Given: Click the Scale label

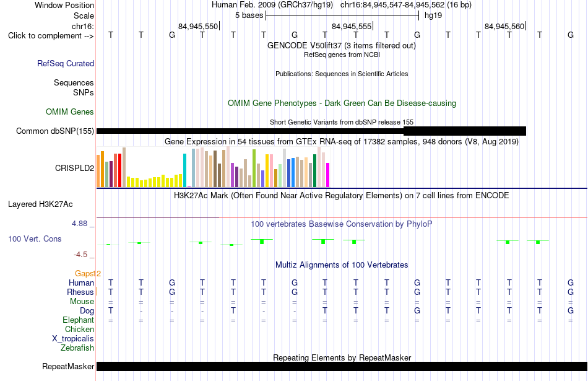Looking at the screenshot, I should [x=84, y=15].
